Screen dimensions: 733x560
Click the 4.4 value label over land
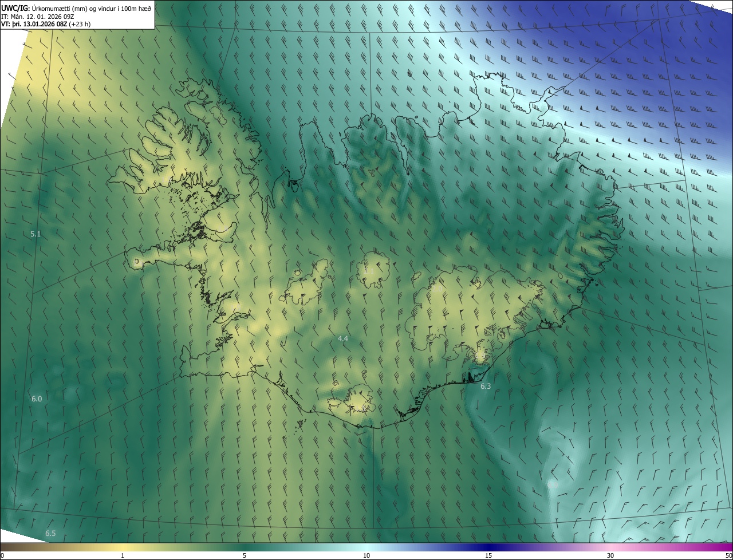343,339
